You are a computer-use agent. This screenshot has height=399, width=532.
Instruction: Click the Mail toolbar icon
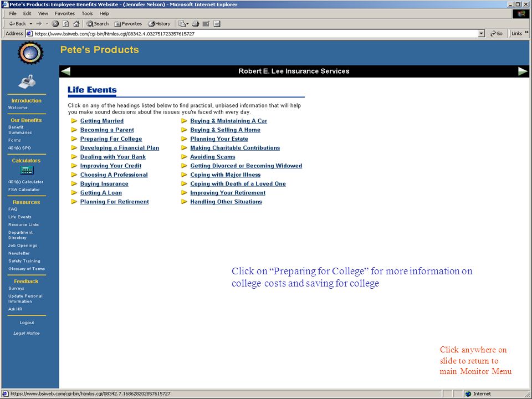(x=183, y=24)
